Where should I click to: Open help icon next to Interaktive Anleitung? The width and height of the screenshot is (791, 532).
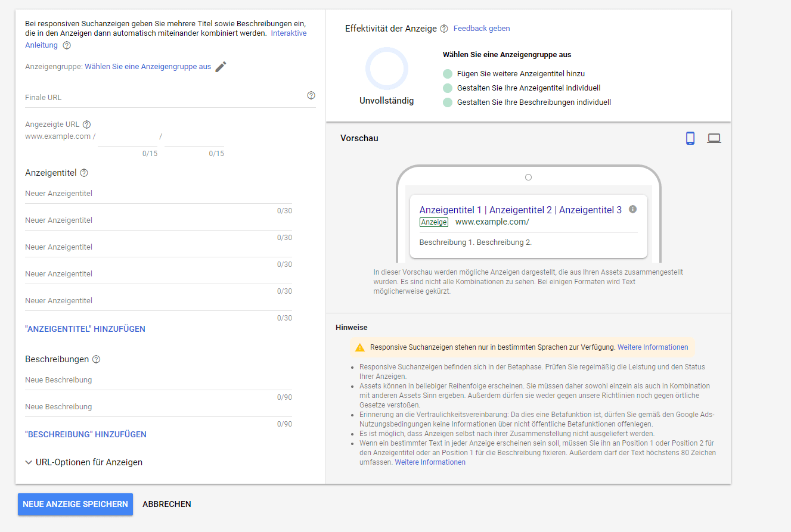[67, 45]
